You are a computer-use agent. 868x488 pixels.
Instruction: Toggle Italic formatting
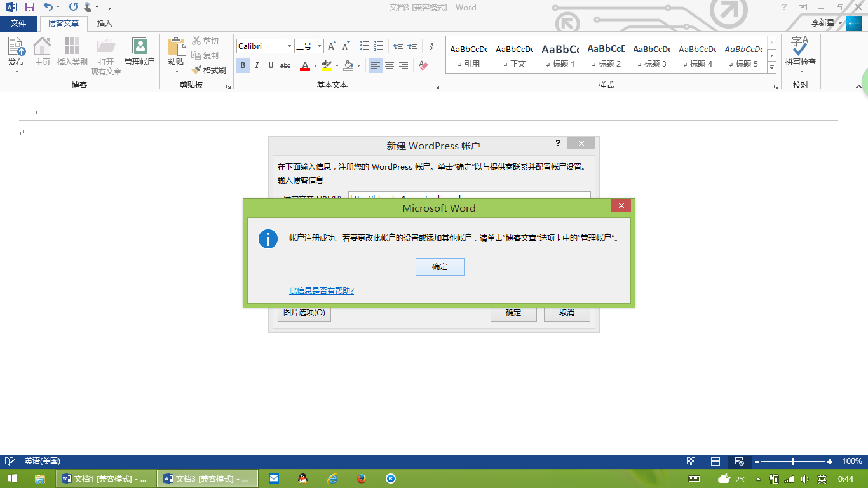pos(257,65)
